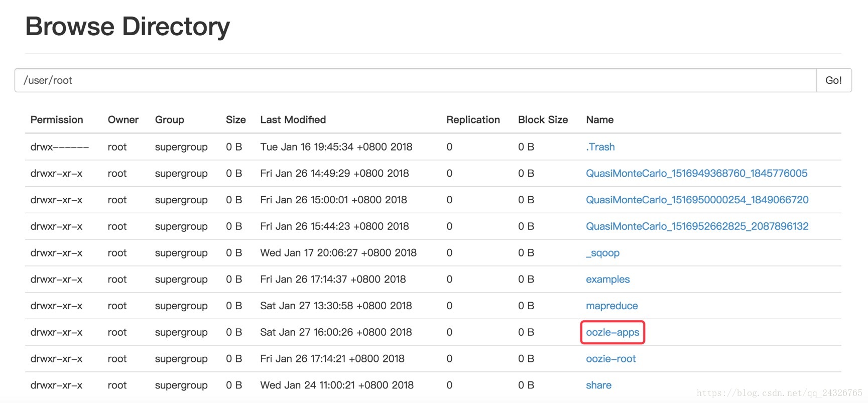This screenshot has width=868, height=403.
Task: Click timestamp Sat Jan 27 16:00:26 +0800 2018
Action: (x=336, y=332)
